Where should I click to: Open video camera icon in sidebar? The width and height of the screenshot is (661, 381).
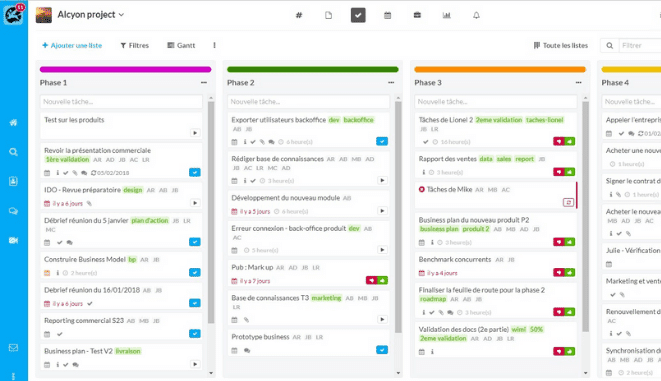click(13, 240)
